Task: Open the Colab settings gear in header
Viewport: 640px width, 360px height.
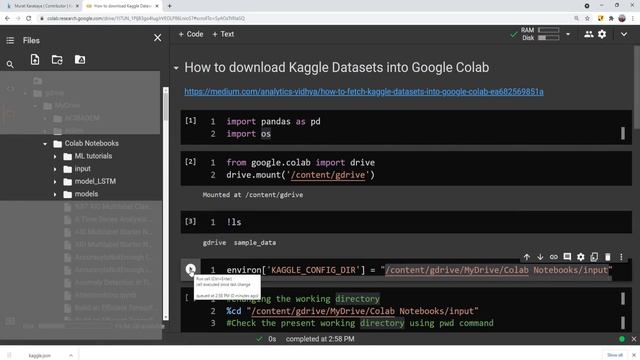Action: pos(602,34)
